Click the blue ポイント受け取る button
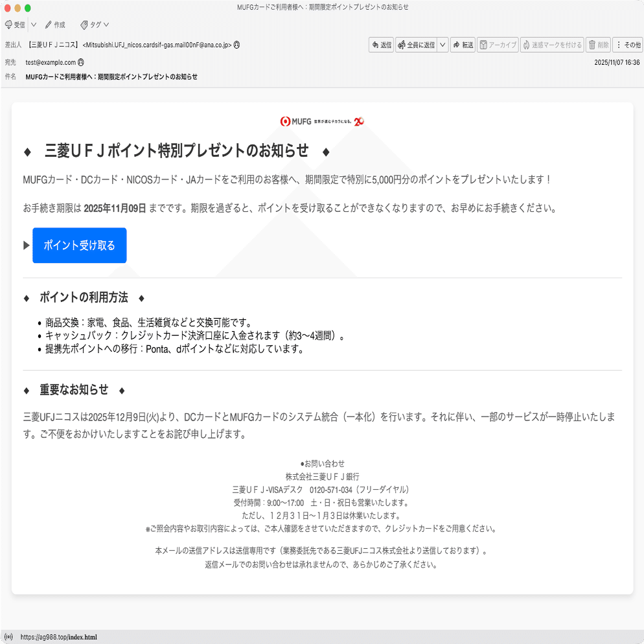 [x=79, y=245]
